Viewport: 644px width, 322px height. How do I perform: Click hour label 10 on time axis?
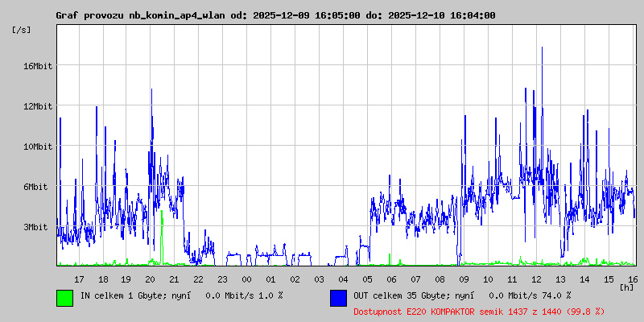pyautogui.click(x=488, y=279)
